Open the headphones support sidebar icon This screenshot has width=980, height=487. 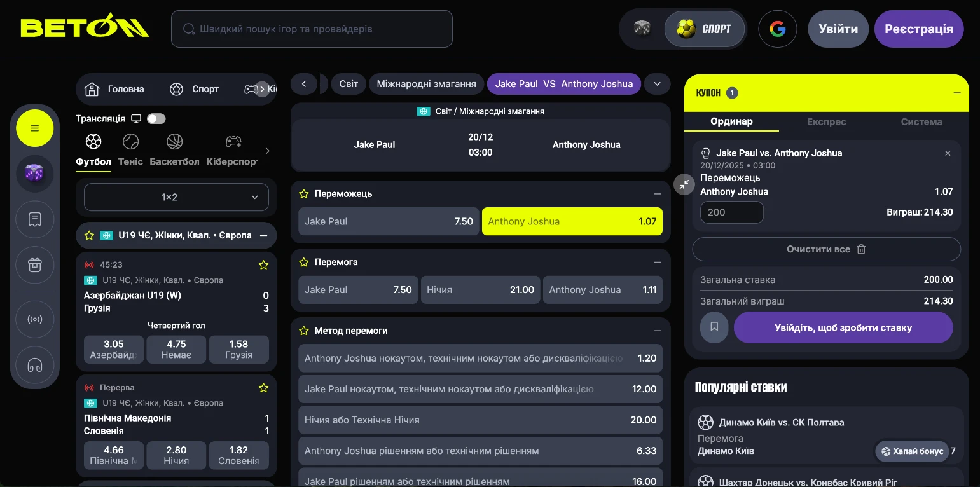click(x=35, y=365)
